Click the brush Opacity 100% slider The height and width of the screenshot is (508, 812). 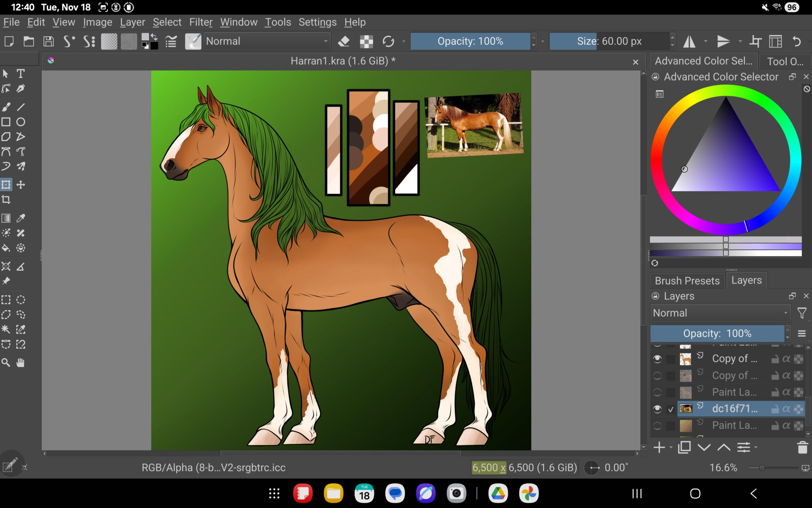coord(470,41)
